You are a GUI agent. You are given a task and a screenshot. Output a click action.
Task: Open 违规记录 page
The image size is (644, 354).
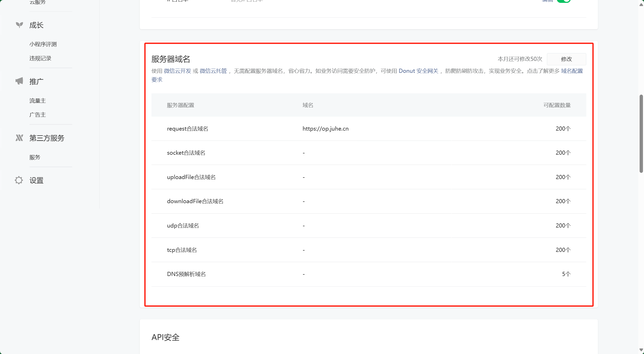click(40, 58)
